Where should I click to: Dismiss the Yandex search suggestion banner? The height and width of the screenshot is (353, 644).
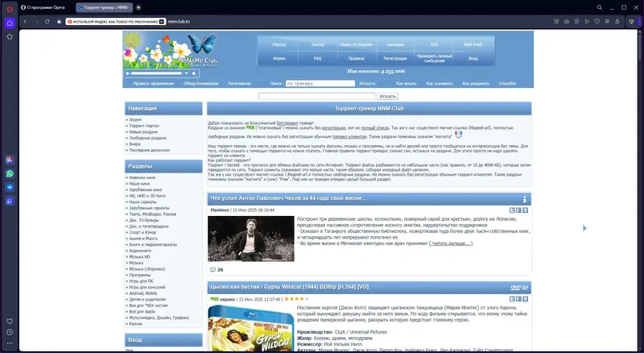coord(162,22)
